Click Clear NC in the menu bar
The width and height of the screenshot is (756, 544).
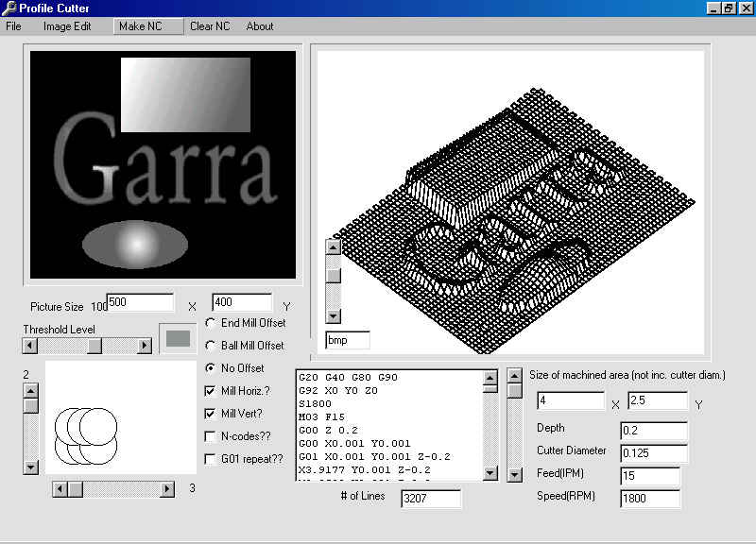coord(210,26)
